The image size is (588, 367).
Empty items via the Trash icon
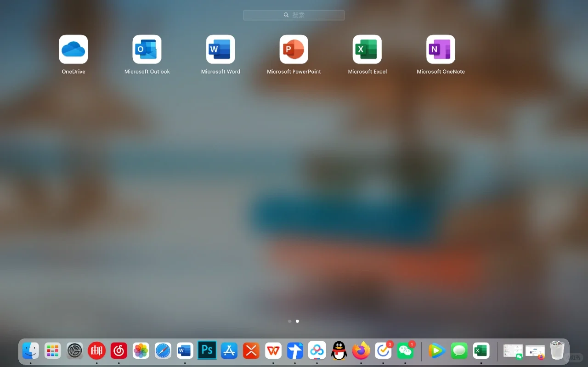pos(557,350)
